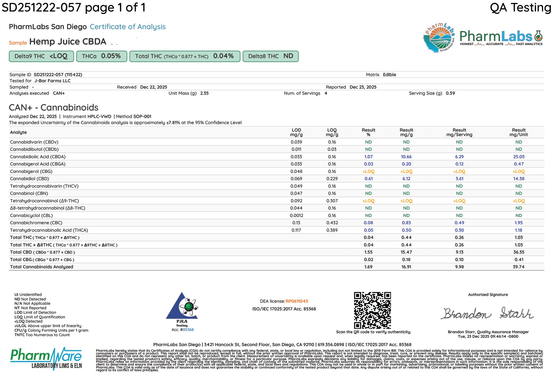This screenshot has width=556, height=392.
Task: Click the "Certificate of Analysis" title text
Action: pos(128,27)
